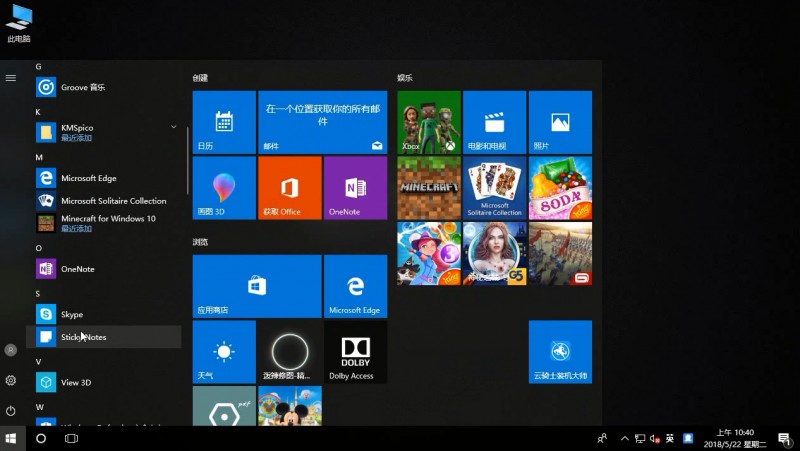Open the Movies & TV (电影和电视) tile
The height and width of the screenshot is (451, 800).
[494, 122]
